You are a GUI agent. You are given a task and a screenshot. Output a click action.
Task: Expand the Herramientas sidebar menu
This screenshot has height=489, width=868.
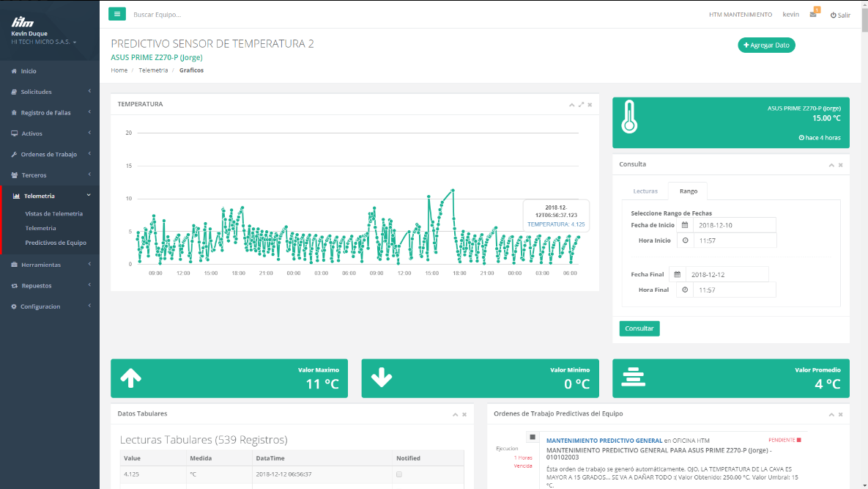50,265
